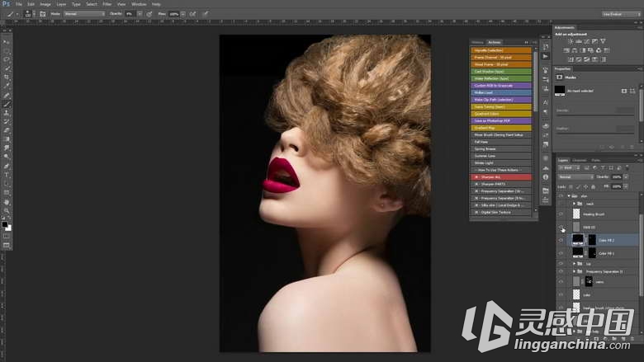Collapse the skin layer group
Image resolution: width=644 pixels, height=362 pixels.
tap(569, 196)
